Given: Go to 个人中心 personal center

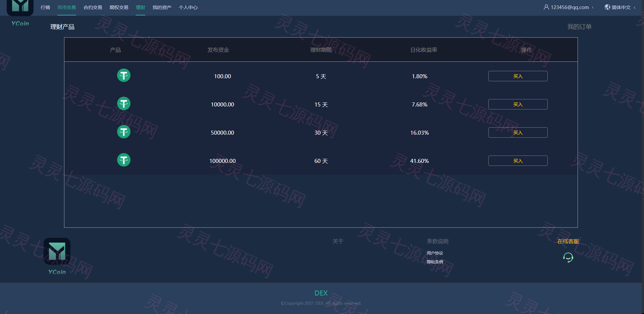Looking at the screenshot, I should [x=188, y=7].
